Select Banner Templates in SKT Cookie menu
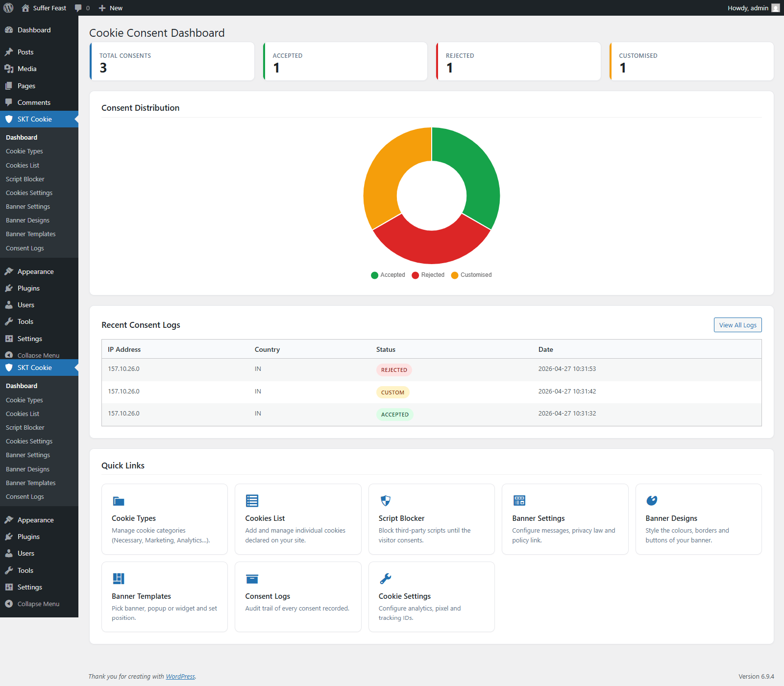This screenshot has width=784, height=686. click(x=30, y=234)
